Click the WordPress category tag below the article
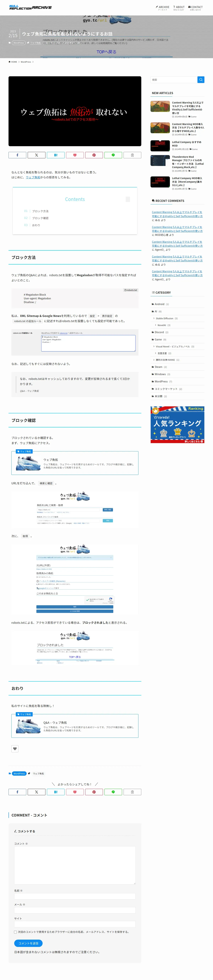213x980 pixels. 19,774
